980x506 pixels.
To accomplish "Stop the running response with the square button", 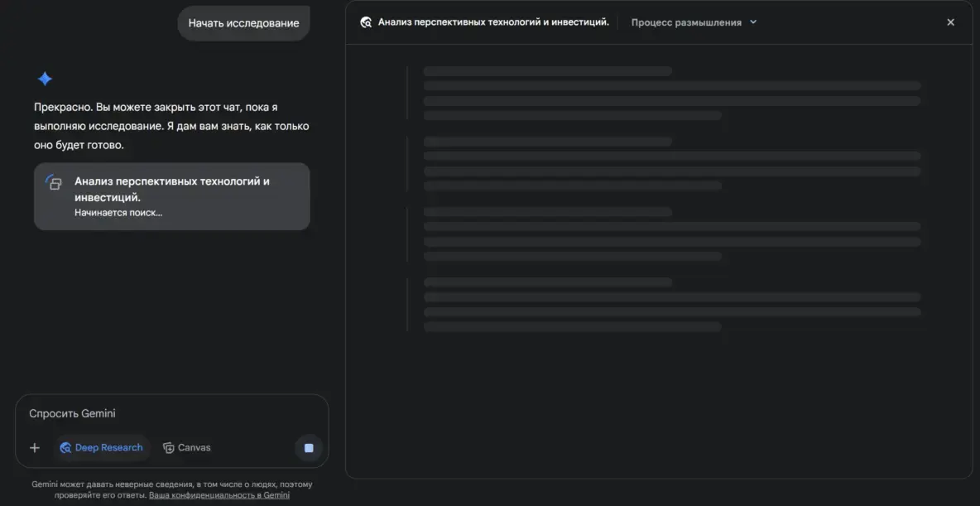I will pyautogui.click(x=309, y=448).
